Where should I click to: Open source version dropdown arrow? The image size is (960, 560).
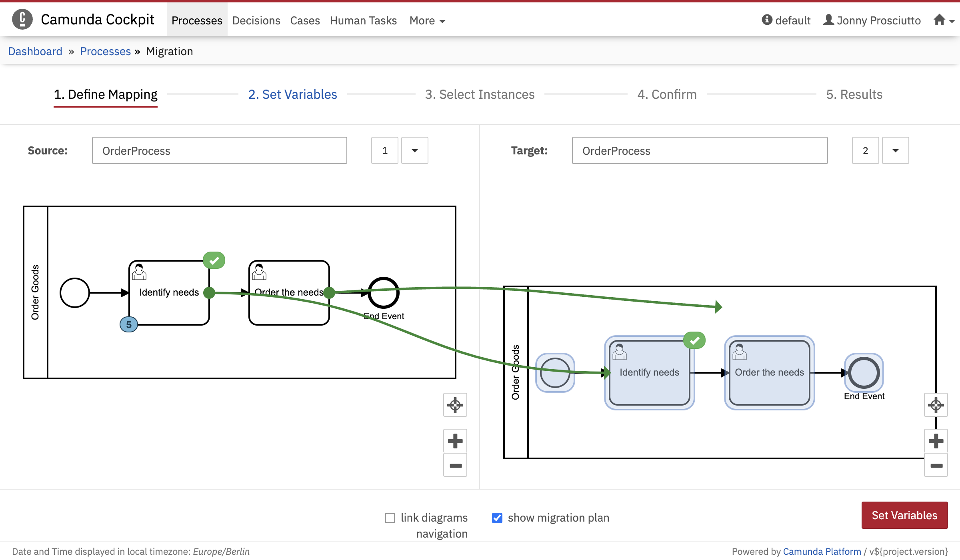point(415,150)
